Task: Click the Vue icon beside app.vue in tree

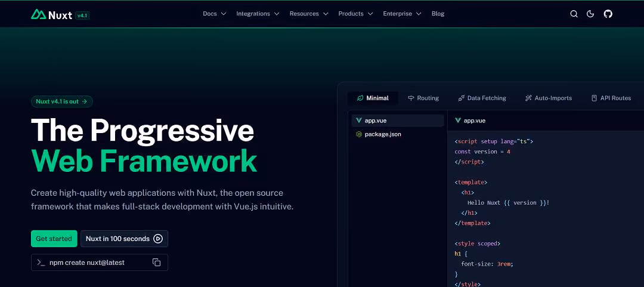Action: tap(359, 121)
